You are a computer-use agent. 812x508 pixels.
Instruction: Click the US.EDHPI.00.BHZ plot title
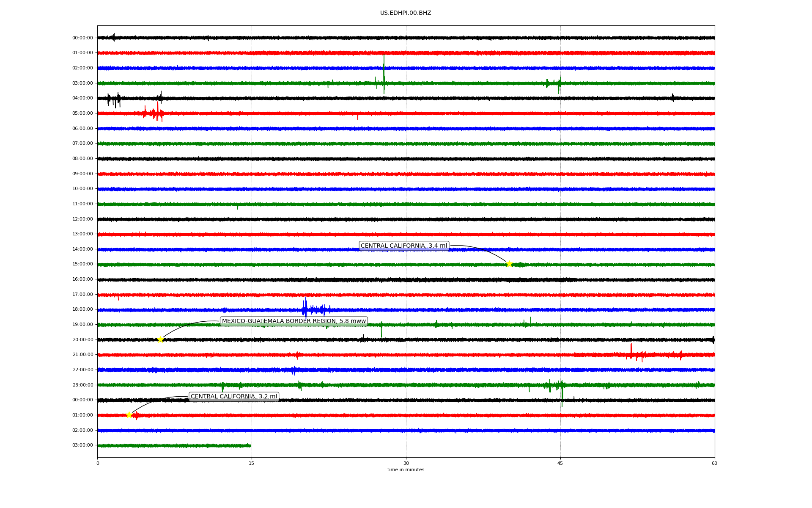[405, 13]
